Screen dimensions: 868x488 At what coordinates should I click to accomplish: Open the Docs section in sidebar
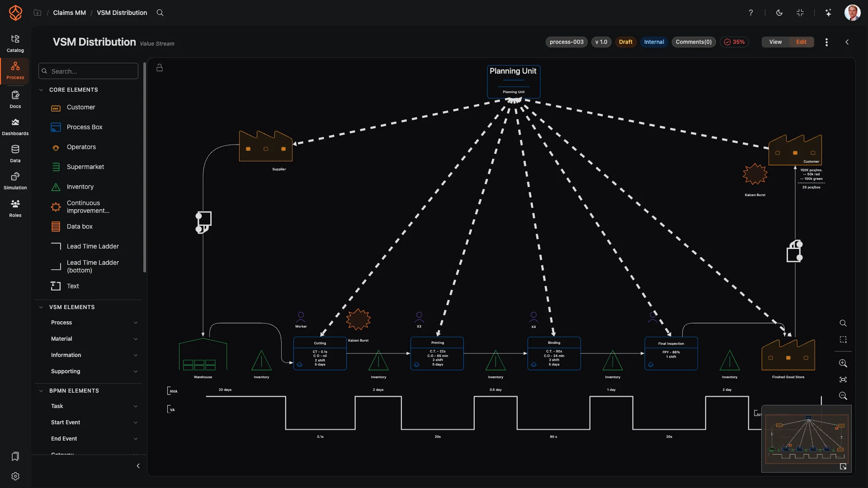tap(15, 100)
